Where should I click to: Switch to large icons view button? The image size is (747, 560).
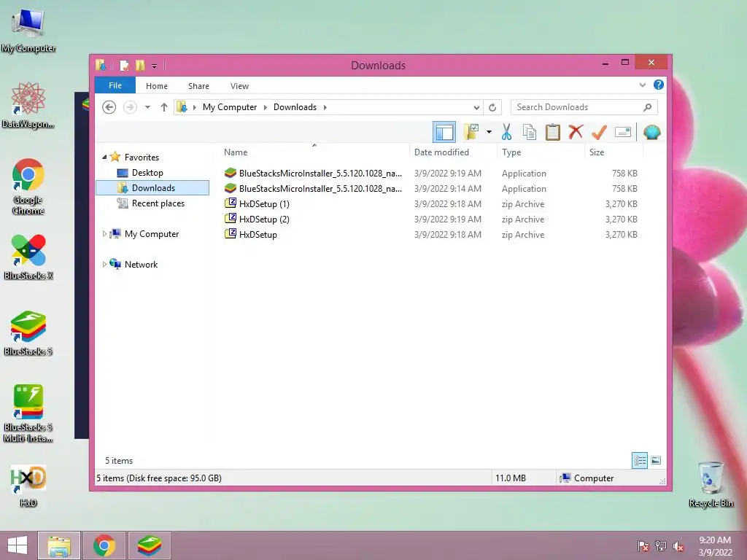coord(656,461)
